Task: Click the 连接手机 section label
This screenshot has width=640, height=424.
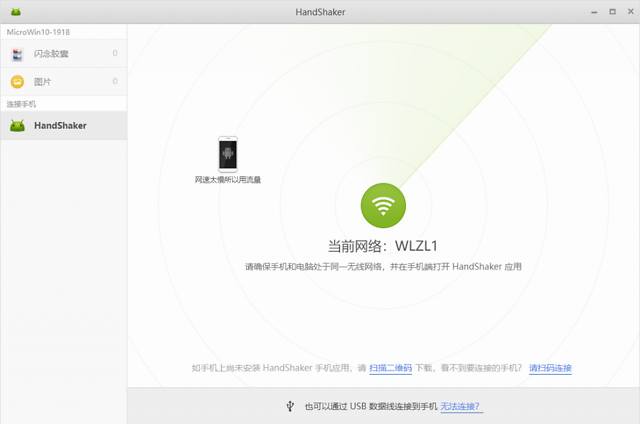Action: coord(21,104)
